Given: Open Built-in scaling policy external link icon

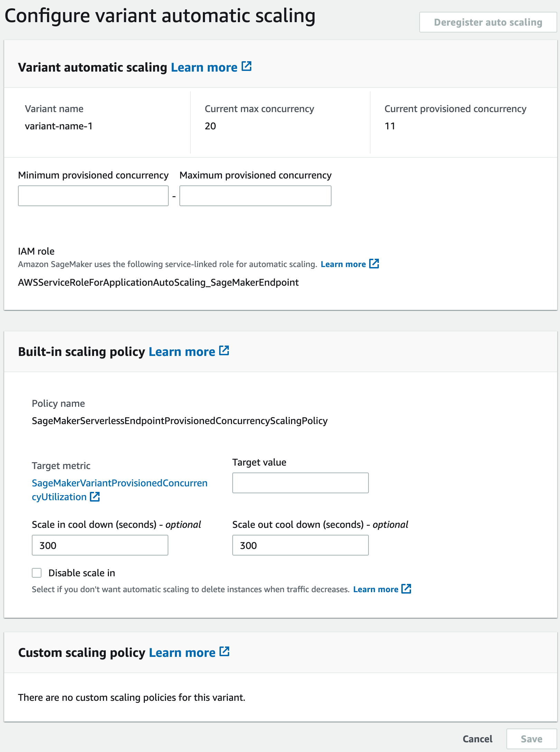Looking at the screenshot, I should point(224,350).
